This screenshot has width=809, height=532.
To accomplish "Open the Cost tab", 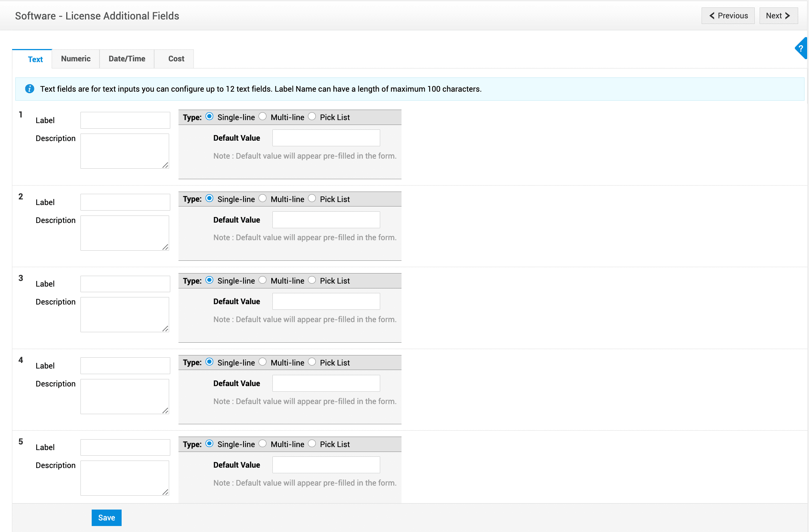I will point(176,59).
